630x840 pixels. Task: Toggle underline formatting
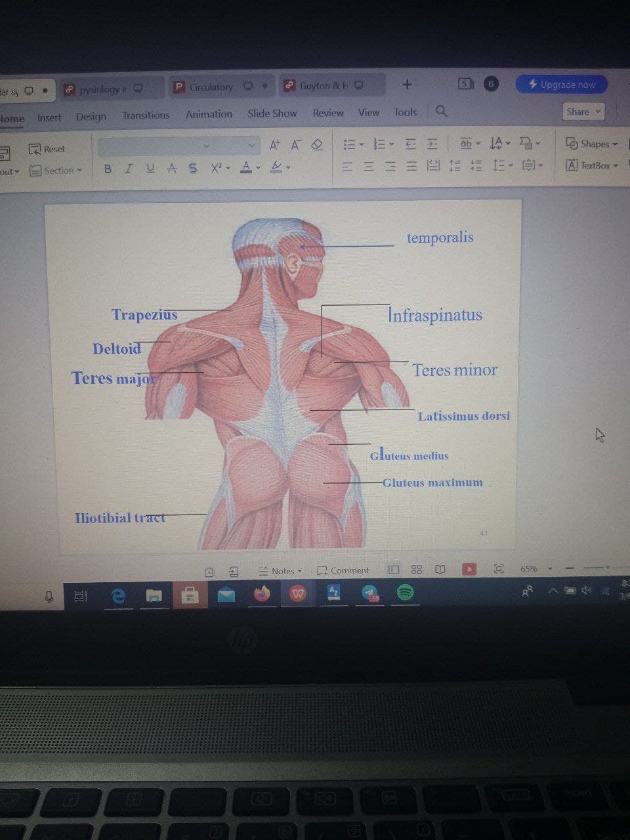point(150,169)
